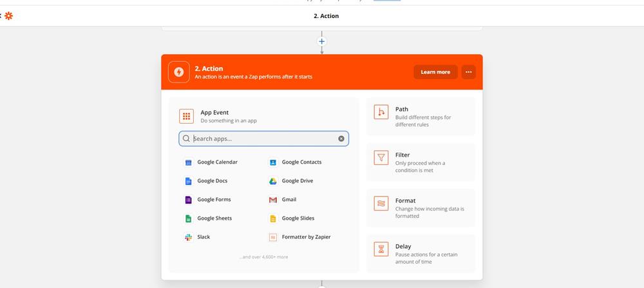
Task: Choose Google Forms app label
Action: point(214,199)
